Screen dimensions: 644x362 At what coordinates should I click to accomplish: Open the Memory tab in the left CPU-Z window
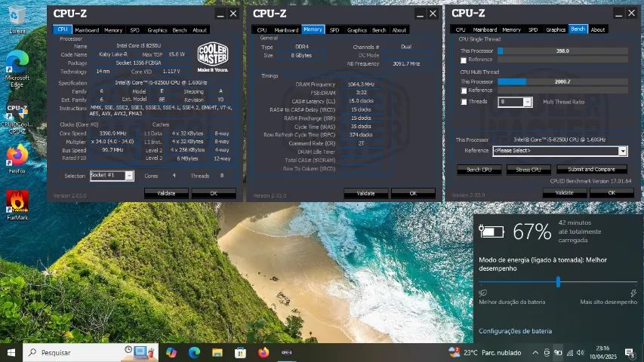tap(113, 30)
